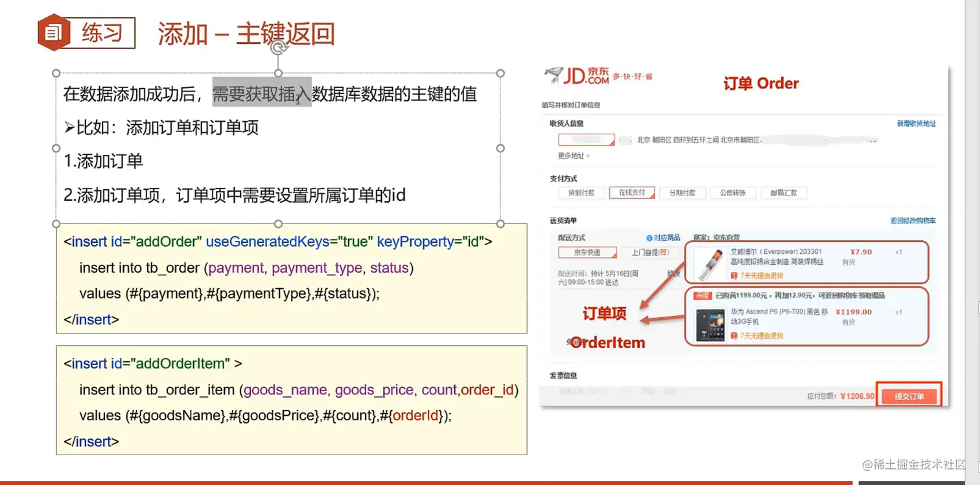The width and height of the screenshot is (980, 485).
Task: Click the 满赠 promotion line 已购满1199.00元
Action: [x=789, y=296]
